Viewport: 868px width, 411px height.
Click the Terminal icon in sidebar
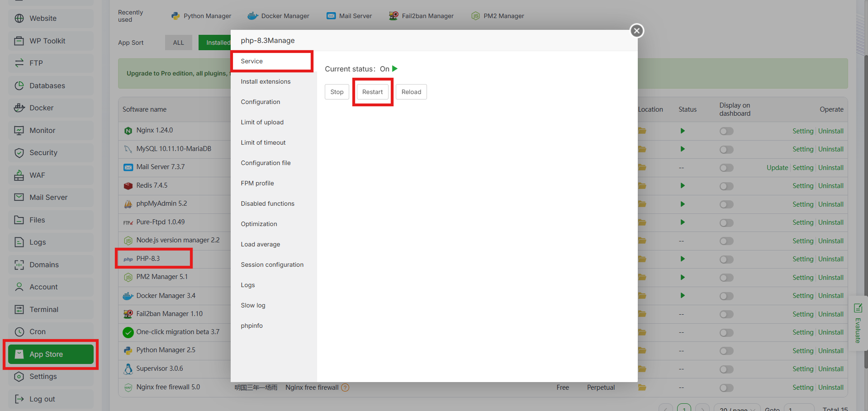click(19, 310)
